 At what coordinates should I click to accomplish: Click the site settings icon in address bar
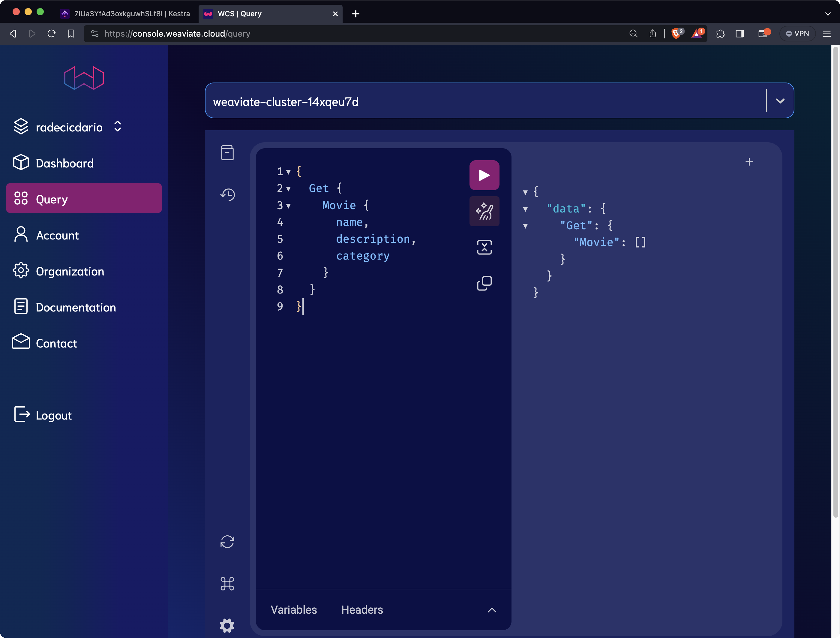pyautogui.click(x=94, y=33)
